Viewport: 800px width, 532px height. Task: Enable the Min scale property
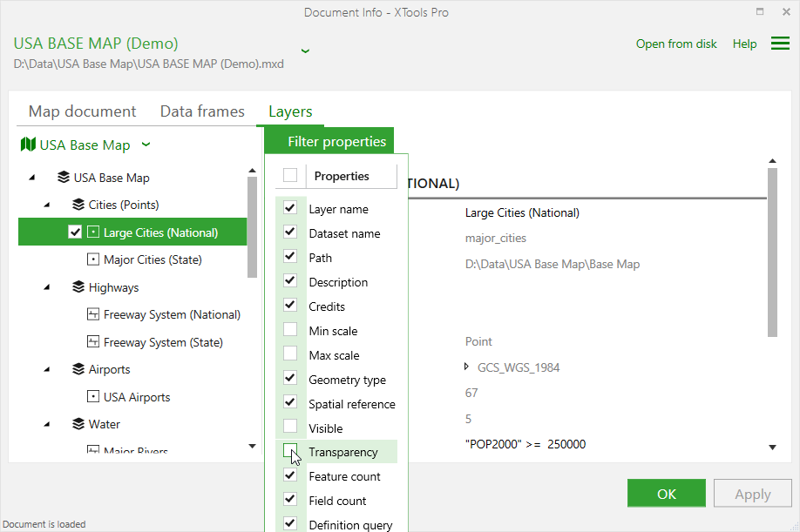click(x=290, y=330)
